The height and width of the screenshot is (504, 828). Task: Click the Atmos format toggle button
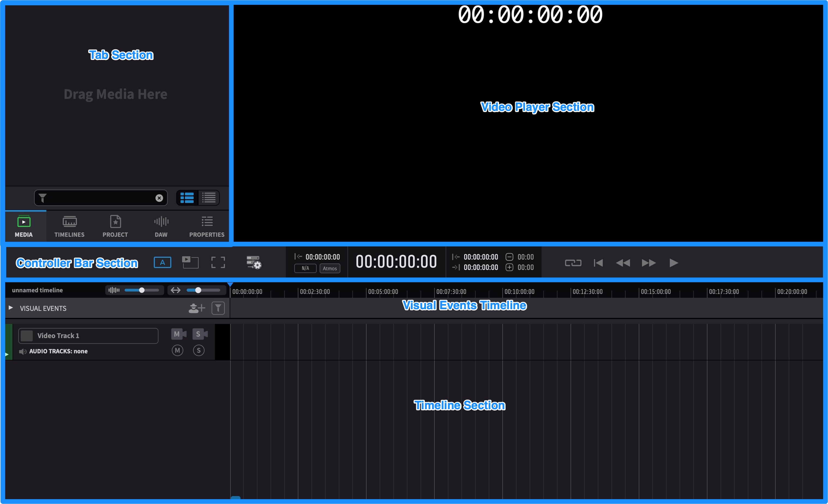coord(329,269)
